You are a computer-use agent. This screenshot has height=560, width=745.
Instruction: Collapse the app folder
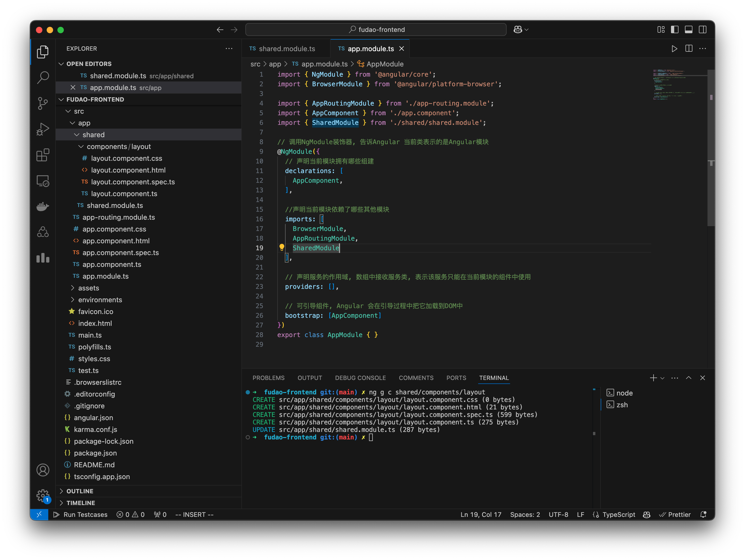(x=149, y=123)
